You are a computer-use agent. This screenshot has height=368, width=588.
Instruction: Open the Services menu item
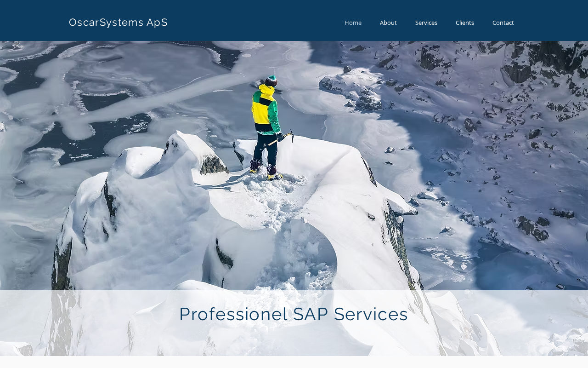pyautogui.click(x=426, y=23)
